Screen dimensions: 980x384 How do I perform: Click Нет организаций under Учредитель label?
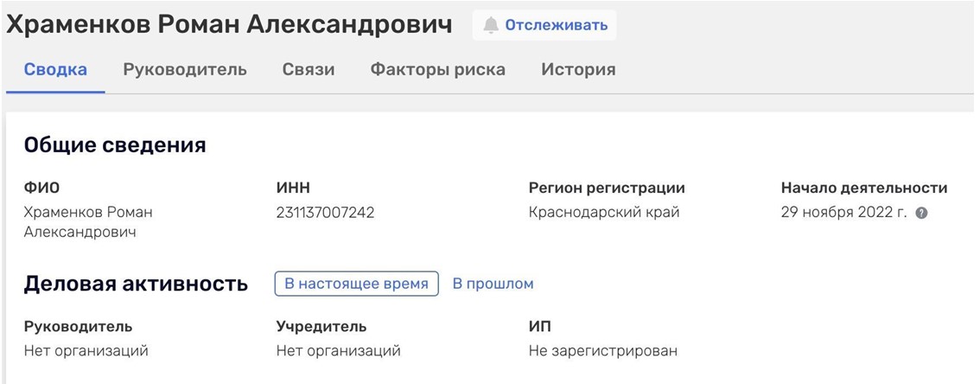click(x=338, y=350)
